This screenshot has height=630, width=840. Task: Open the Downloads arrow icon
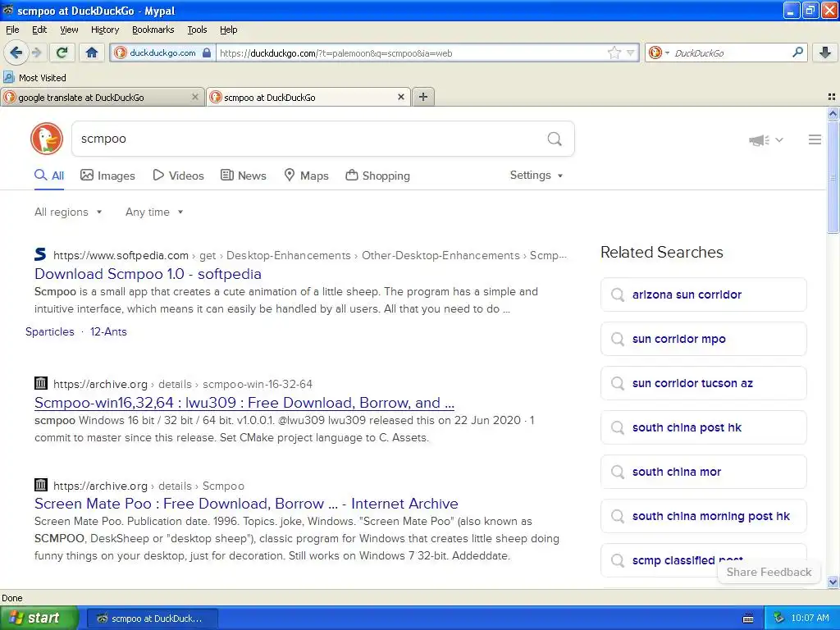coord(825,52)
